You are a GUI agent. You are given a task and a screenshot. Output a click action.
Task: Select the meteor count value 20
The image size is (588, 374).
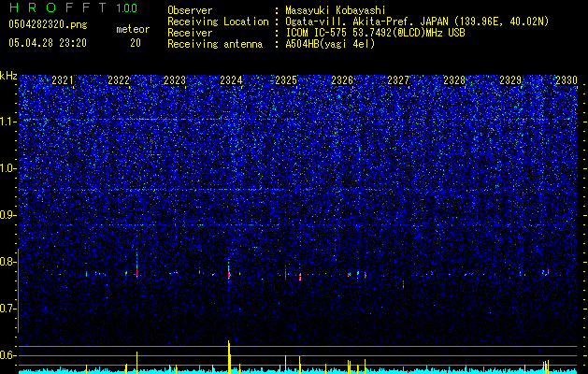(136, 43)
